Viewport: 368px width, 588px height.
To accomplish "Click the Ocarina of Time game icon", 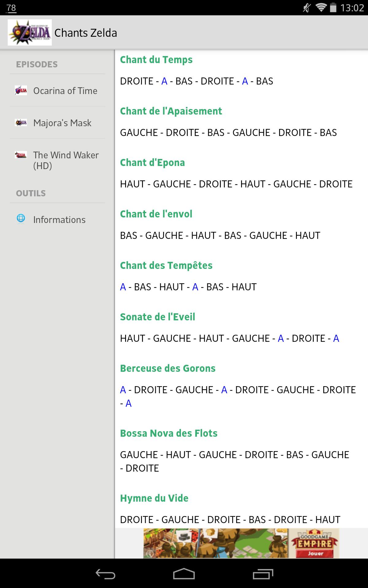I will click(x=21, y=91).
